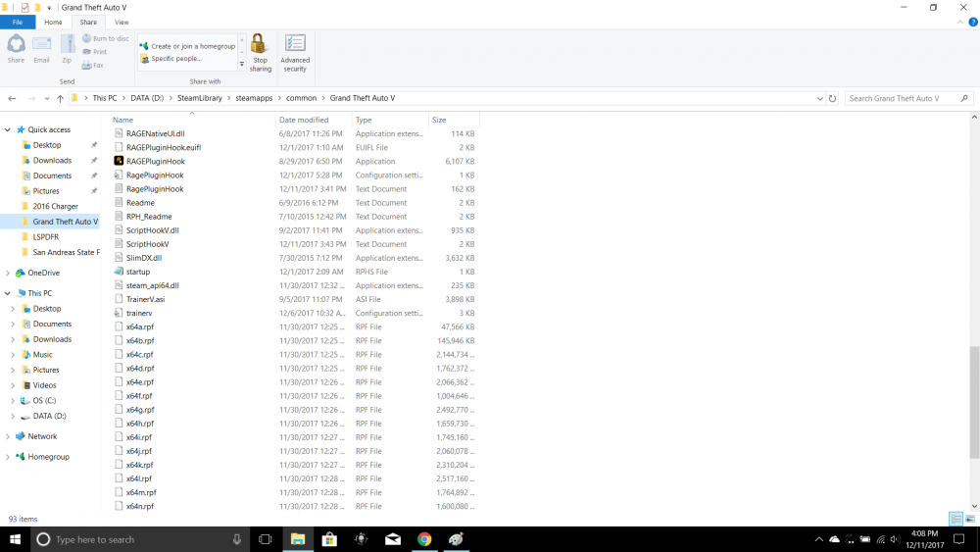980x552 pixels.
Task: Sort by Date modified column
Action: coord(314,120)
